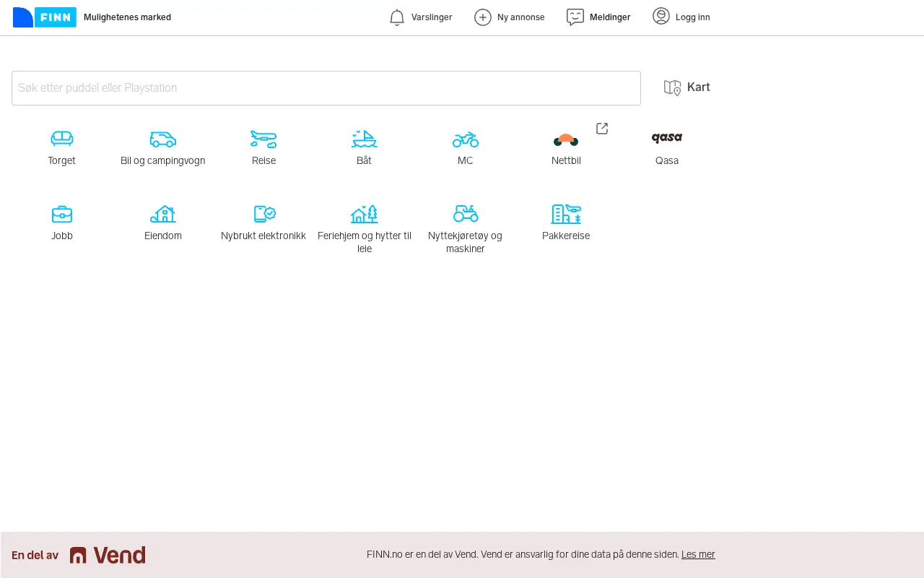Open the Qasa logo icon
The width and height of the screenshot is (924, 578).
667,137
